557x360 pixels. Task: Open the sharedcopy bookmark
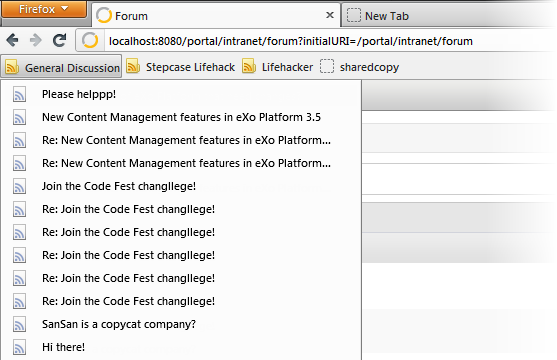tap(359, 67)
